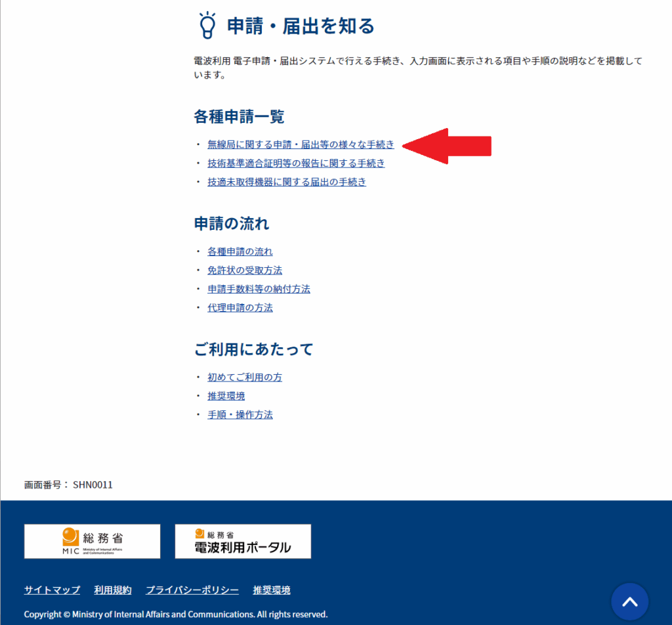672x625 pixels.
Task: Open 推奨環境 link in footer
Action: click(x=272, y=590)
